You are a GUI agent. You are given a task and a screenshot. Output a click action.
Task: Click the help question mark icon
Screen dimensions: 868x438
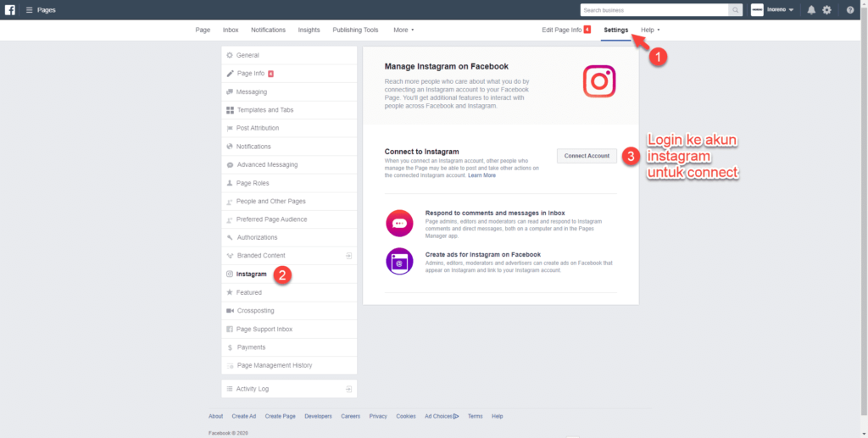(x=850, y=10)
